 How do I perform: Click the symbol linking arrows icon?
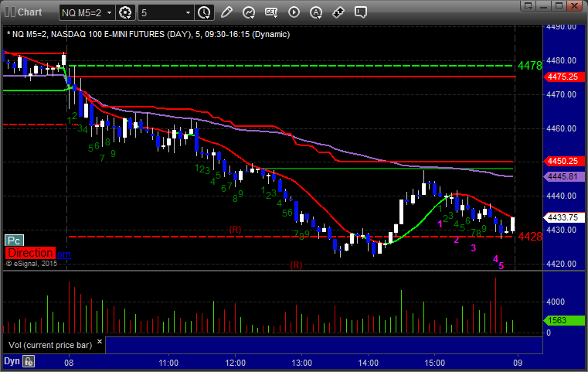coord(338,12)
